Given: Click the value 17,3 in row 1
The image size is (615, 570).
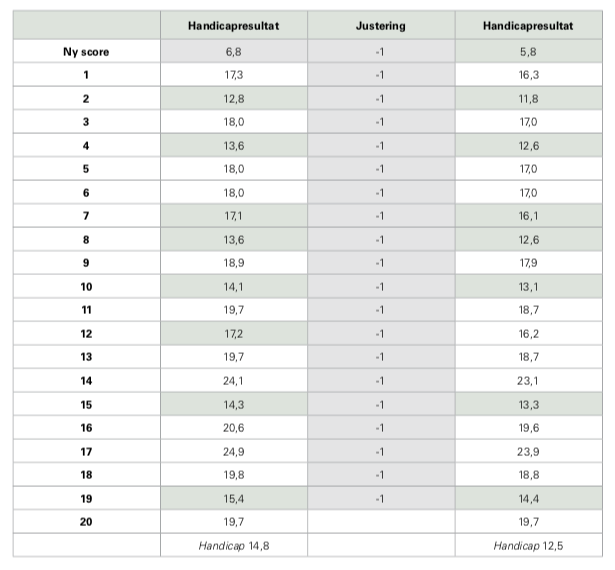Looking at the screenshot, I should coord(233,74).
